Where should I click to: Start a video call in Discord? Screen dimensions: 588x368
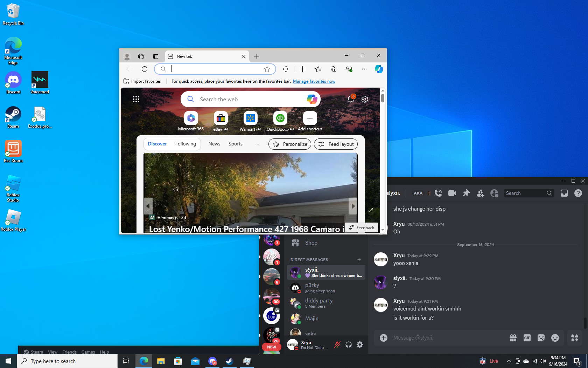[452, 193]
